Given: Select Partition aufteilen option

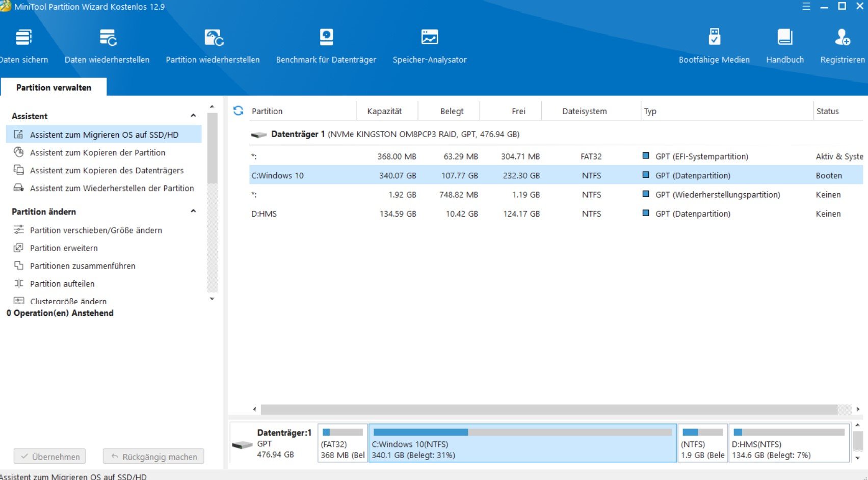Looking at the screenshot, I should coord(62,283).
